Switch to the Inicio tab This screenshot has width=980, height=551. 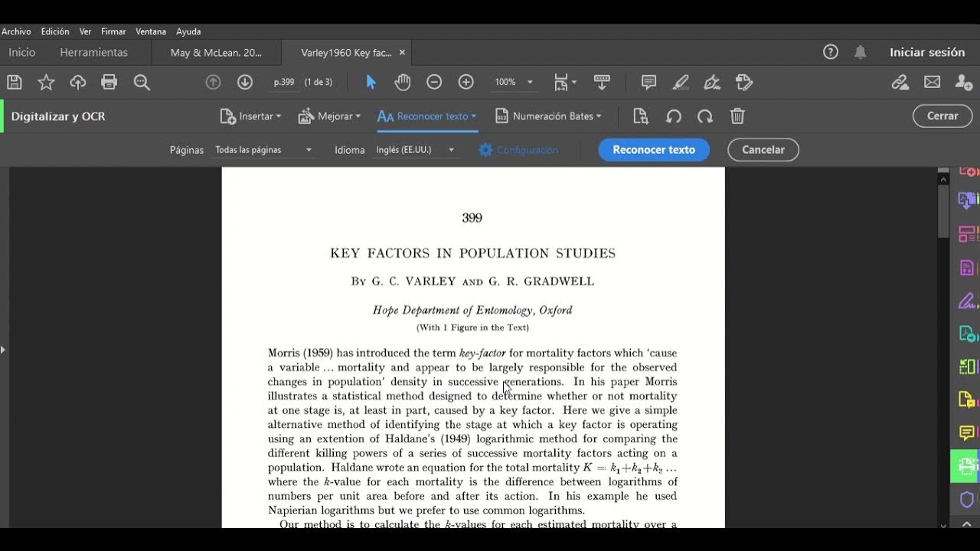(22, 52)
